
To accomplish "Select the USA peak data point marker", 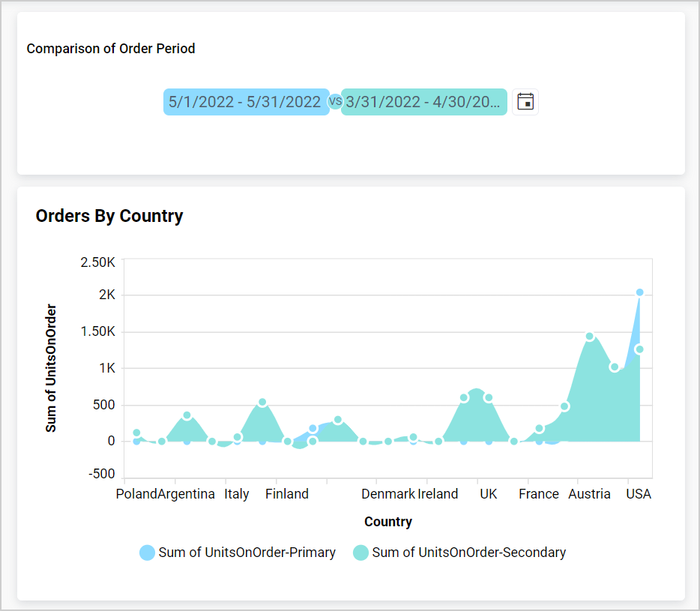I will pyautogui.click(x=639, y=292).
